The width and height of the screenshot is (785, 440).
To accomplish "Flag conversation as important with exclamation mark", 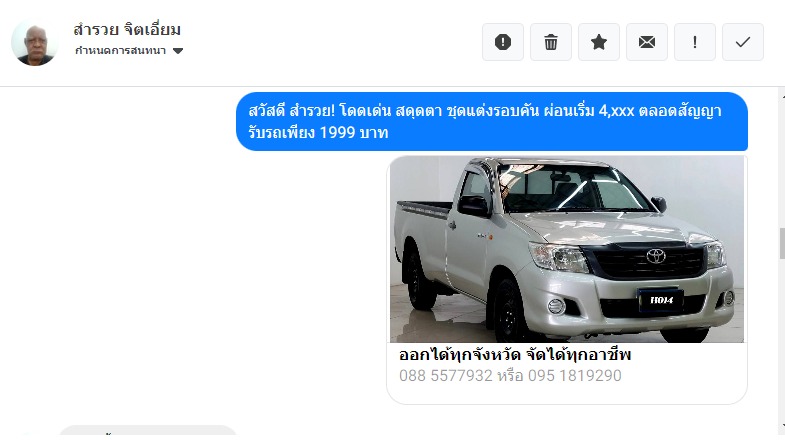I will click(695, 42).
